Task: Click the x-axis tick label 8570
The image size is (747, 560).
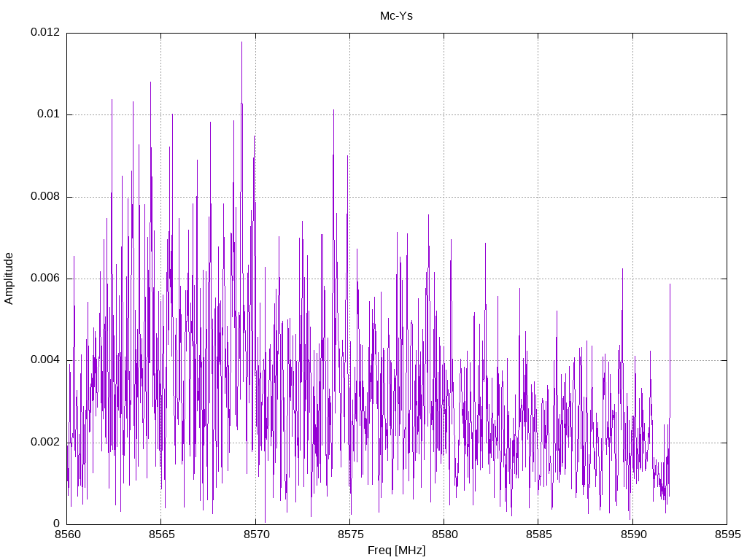Action: [256, 534]
